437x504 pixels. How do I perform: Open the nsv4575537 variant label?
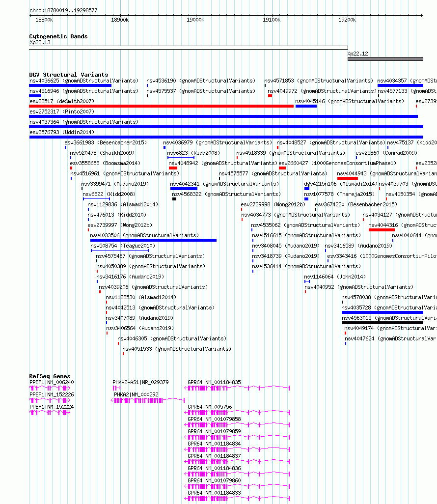[x=201, y=91]
